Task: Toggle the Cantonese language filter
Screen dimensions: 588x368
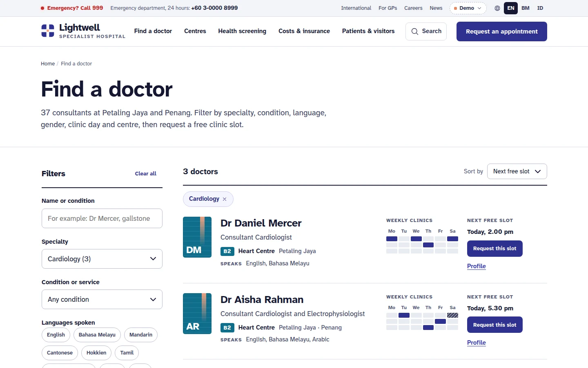Action: click(x=60, y=353)
